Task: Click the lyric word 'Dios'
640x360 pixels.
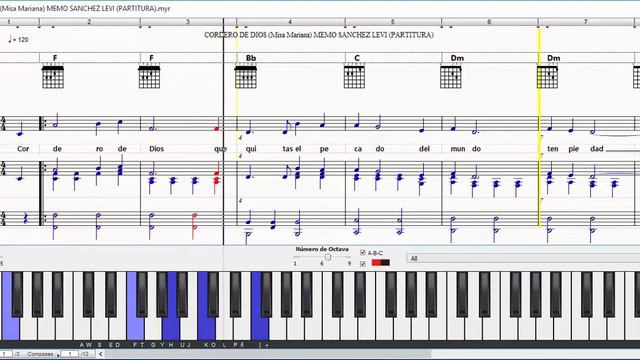Action: pos(156,149)
